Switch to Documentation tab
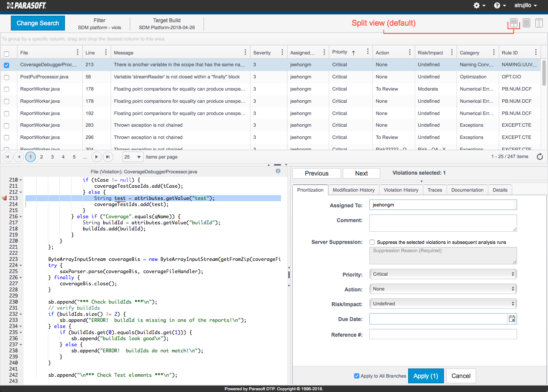 467,190
